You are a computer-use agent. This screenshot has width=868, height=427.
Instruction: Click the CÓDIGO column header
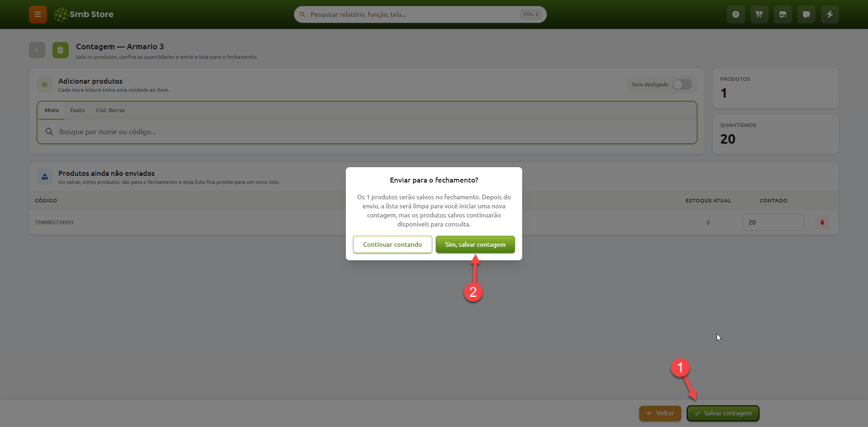coord(46,201)
